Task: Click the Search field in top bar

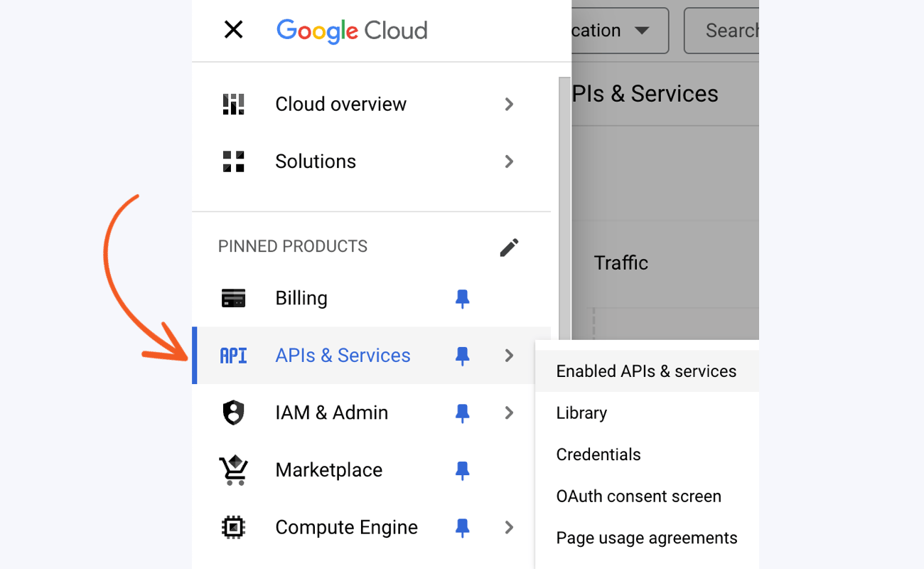Action: point(721,31)
